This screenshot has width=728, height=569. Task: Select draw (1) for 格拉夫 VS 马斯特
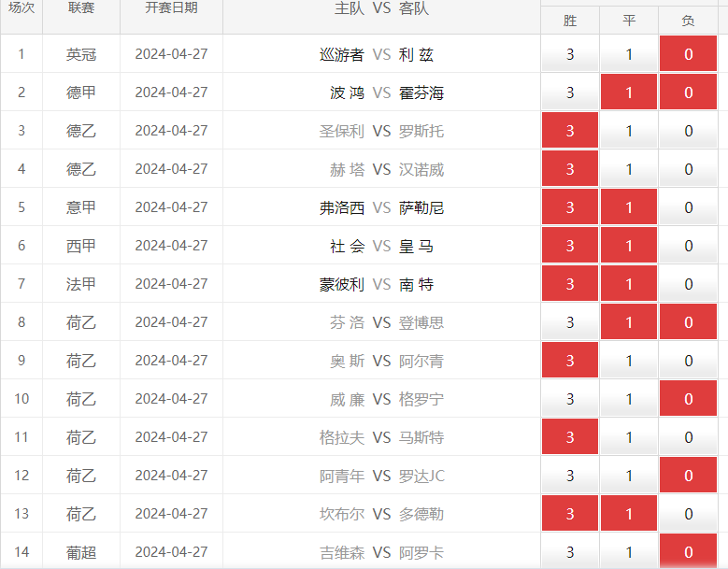(629, 436)
